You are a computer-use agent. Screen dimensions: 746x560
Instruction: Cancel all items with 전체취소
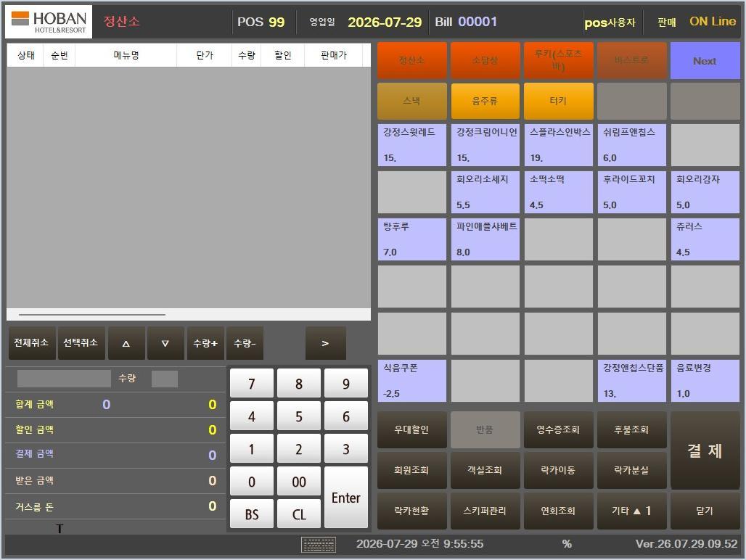coord(31,343)
